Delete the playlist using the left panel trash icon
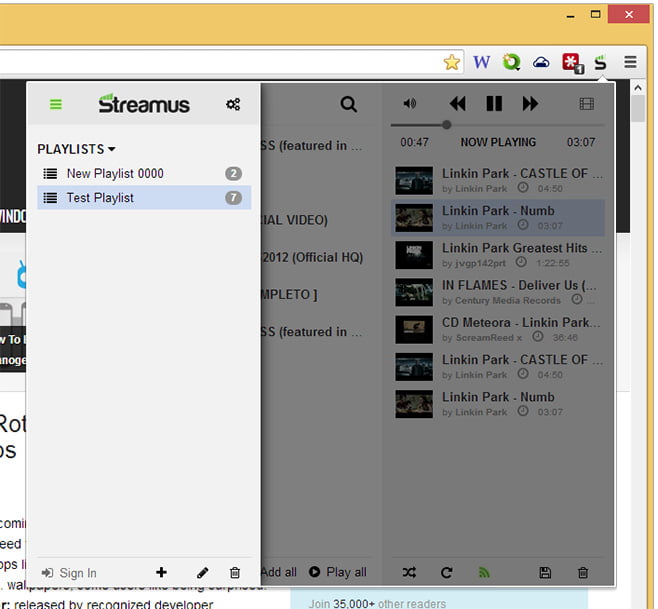Image resolution: width=658 pixels, height=609 pixels. point(235,573)
